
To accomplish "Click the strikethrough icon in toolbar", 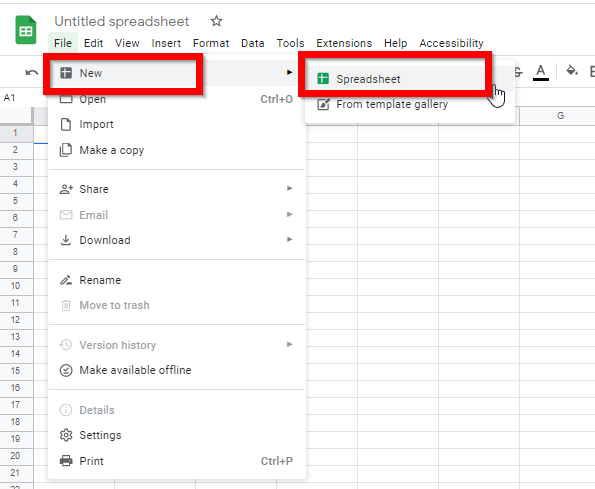I will pyautogui.click(x=518, y=71).
